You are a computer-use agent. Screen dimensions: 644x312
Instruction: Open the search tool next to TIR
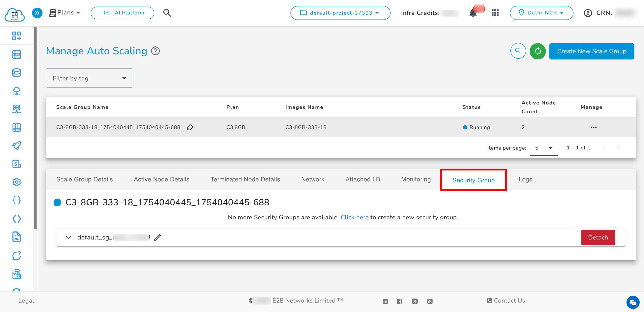click(167, 13)
